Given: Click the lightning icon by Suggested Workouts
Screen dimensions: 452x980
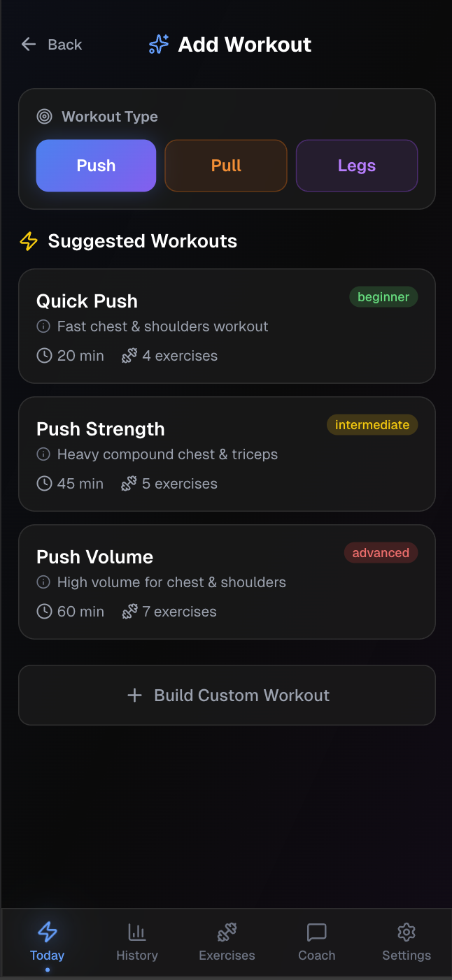Looking at the screenshot, I should (x=29, y=241).
